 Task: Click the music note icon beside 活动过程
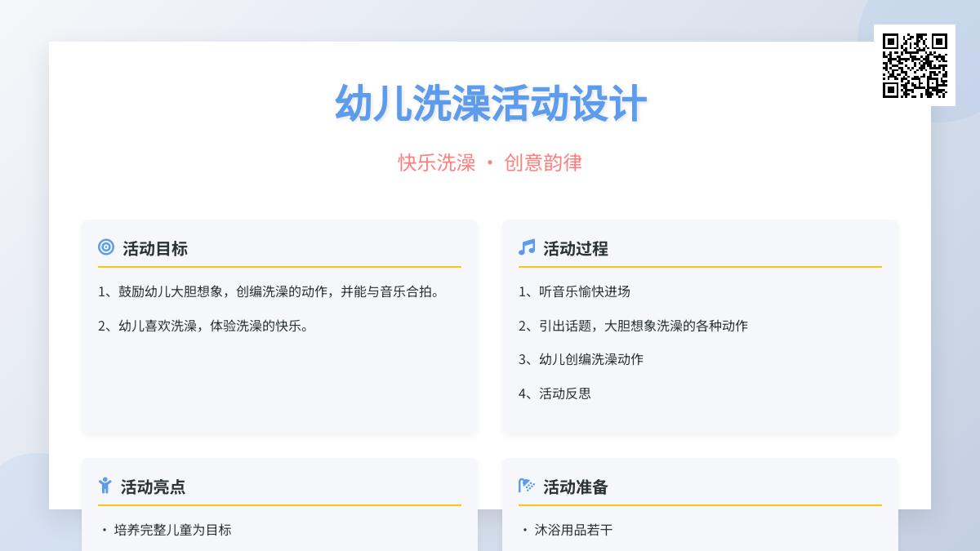(527, 247)
